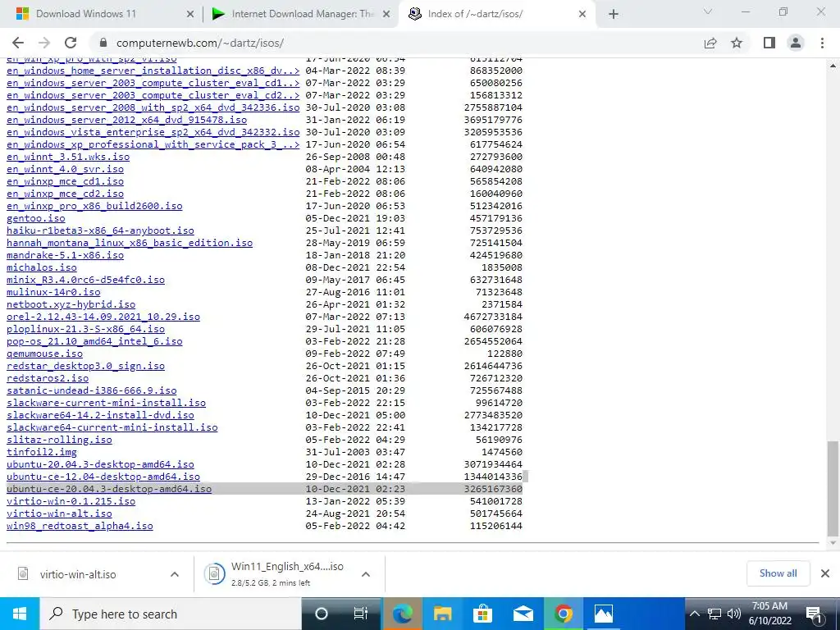
Task: Close the Index of /~dartz/isos/ tab
Action: point(583,15)
